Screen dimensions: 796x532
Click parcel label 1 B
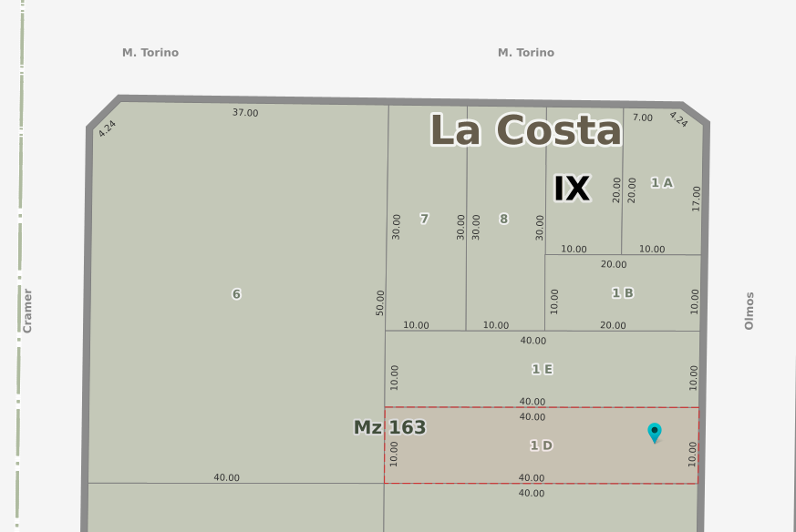pyautogui.click(x=623, y=292)
